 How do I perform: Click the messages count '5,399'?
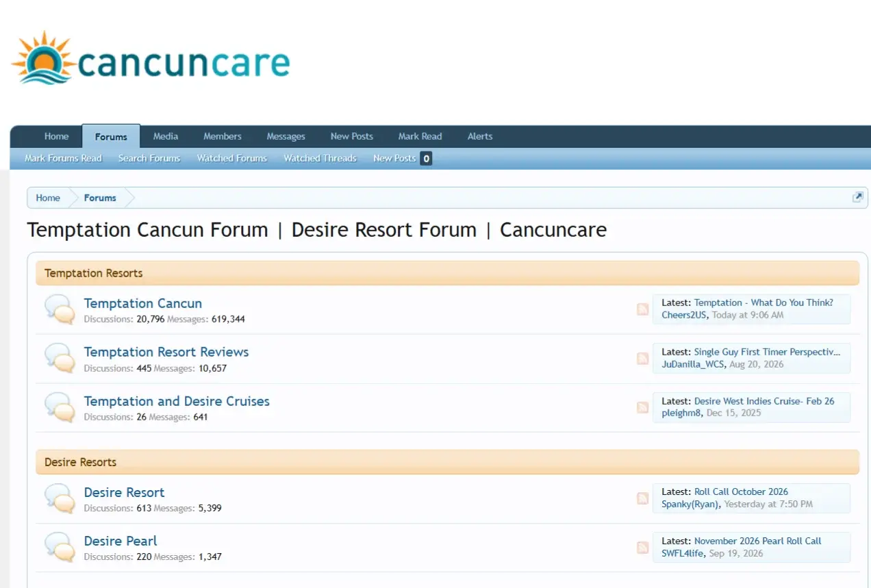(210, 508)
